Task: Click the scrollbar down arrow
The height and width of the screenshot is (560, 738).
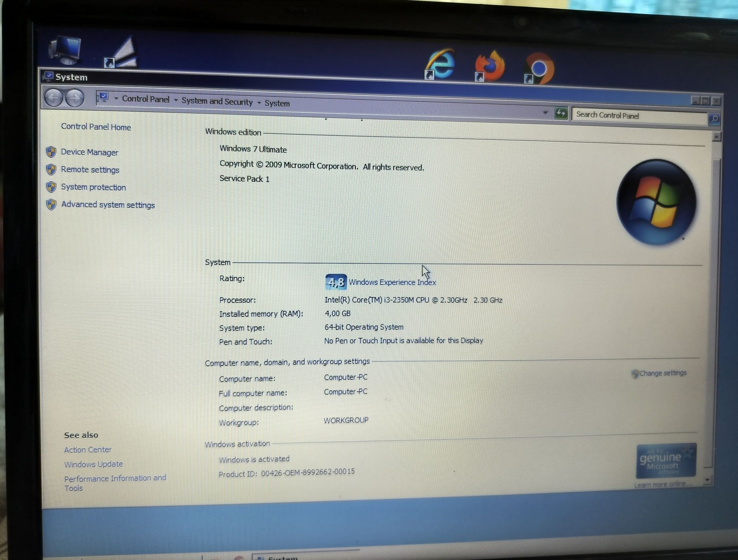Action: 707,480
